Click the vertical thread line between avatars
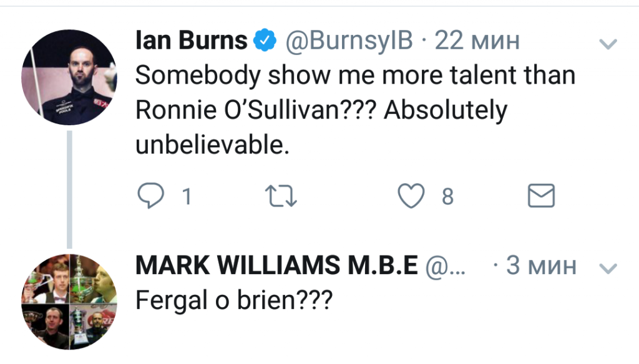The width and height of the screenshot is (639, 364). coord(69,187)
